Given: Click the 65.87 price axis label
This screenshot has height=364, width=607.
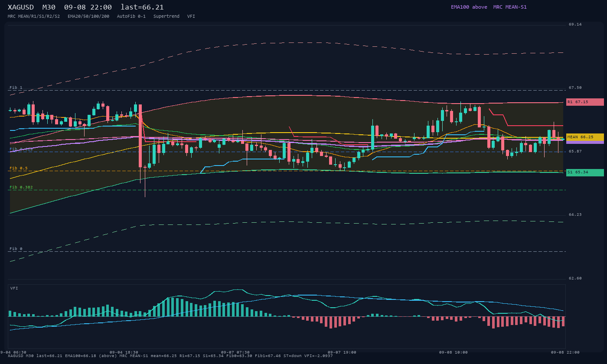Looking at the screenshot, I should [575, 152].
